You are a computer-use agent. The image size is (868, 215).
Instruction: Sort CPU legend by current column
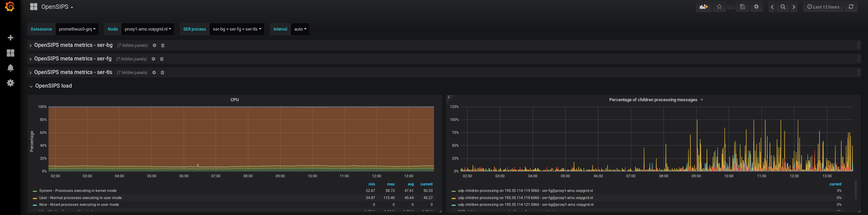click(x=426, y=184)
